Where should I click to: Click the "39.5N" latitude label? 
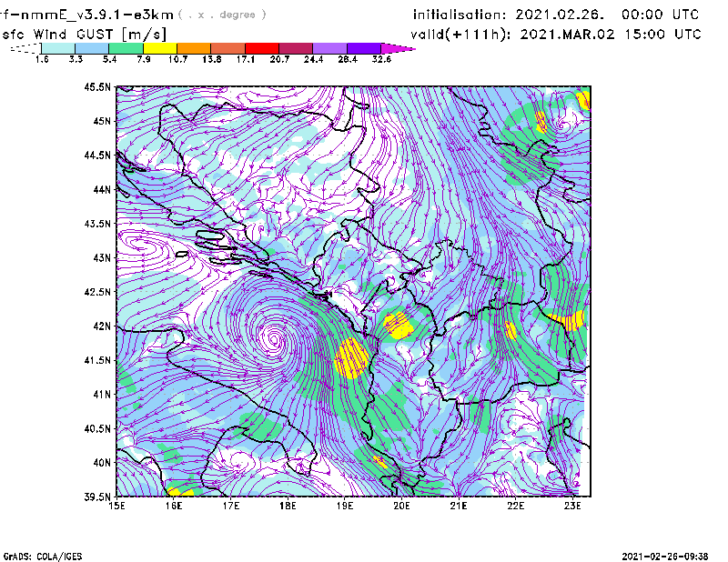pyautogui.click(x=97, y=497)
